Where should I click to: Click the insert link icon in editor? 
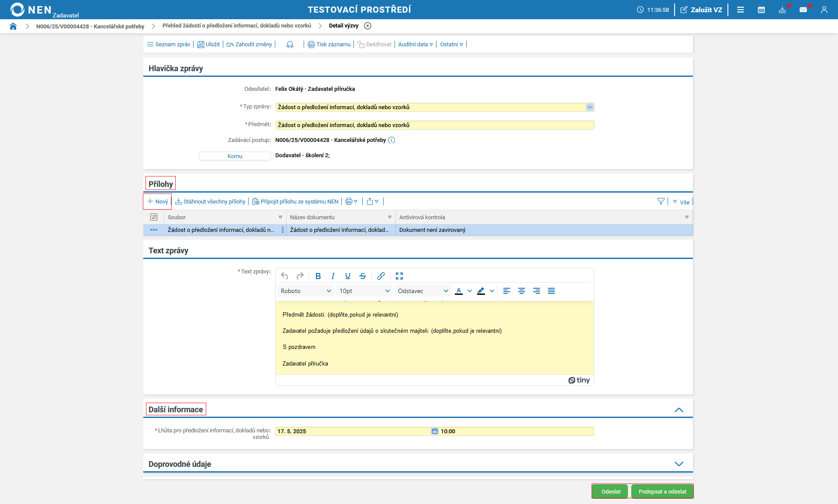[x=381, y=276]
